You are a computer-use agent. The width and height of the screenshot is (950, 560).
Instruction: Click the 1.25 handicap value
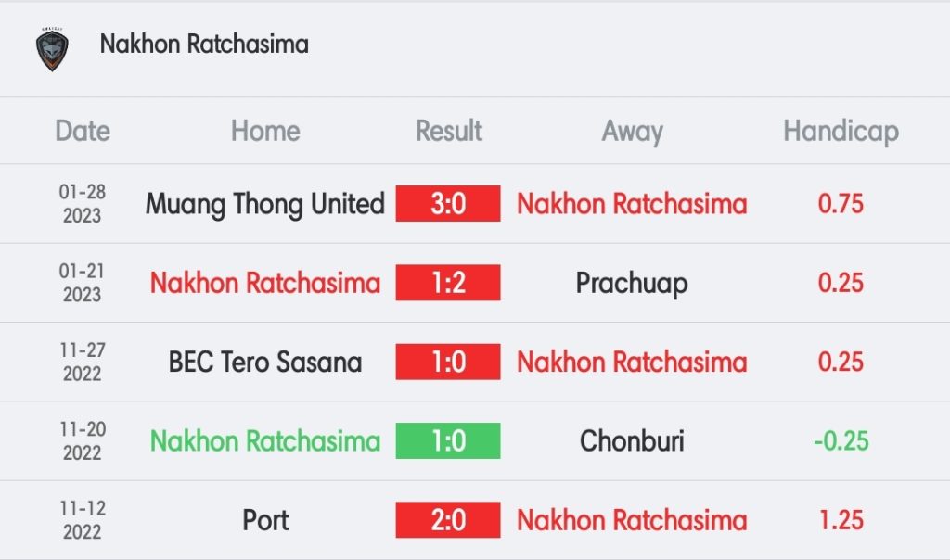841,520
